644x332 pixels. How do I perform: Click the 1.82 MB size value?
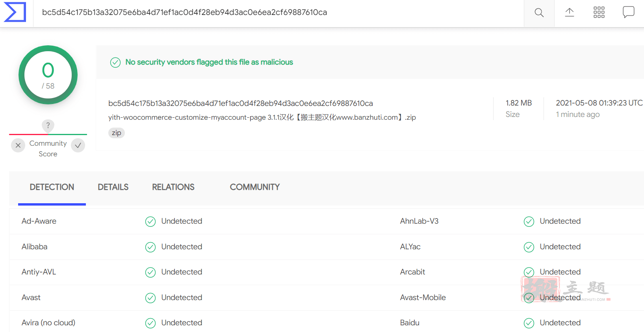tap(519, 103)
